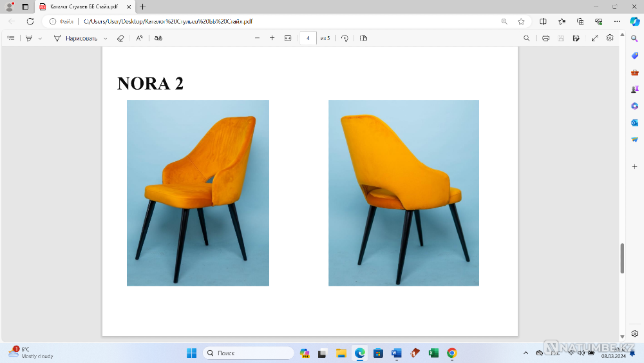Open a new browser tab

point(143,6)
